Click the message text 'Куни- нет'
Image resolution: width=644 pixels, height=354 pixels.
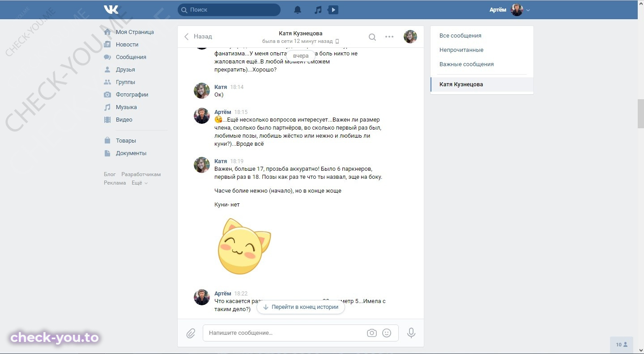[x=227, y=205]
